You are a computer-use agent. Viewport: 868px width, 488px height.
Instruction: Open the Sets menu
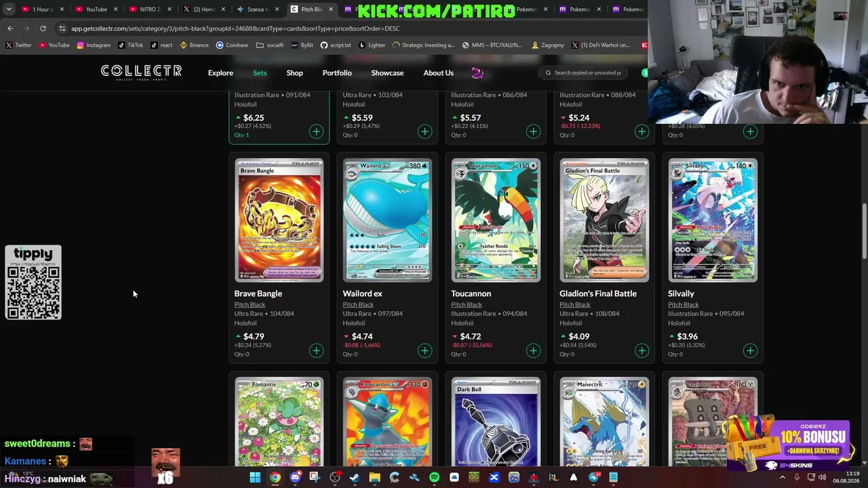pyautogui.click(x=260, y=73)
